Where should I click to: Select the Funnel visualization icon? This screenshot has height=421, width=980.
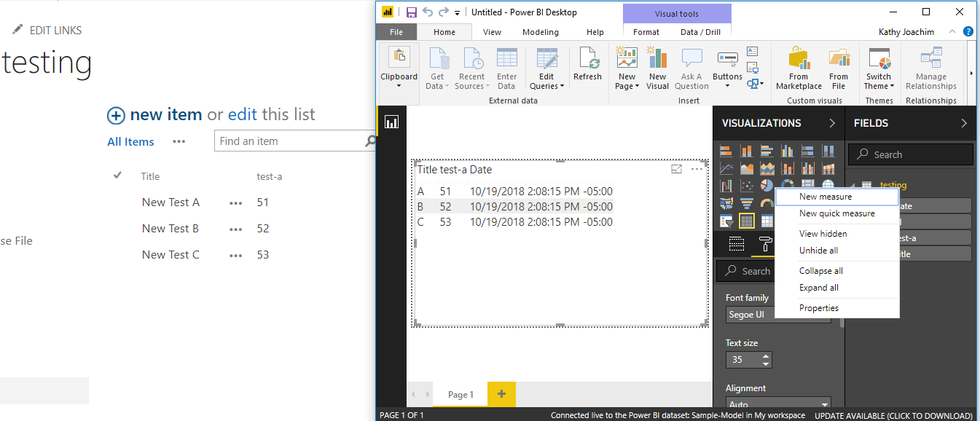(x=746, y=203)
